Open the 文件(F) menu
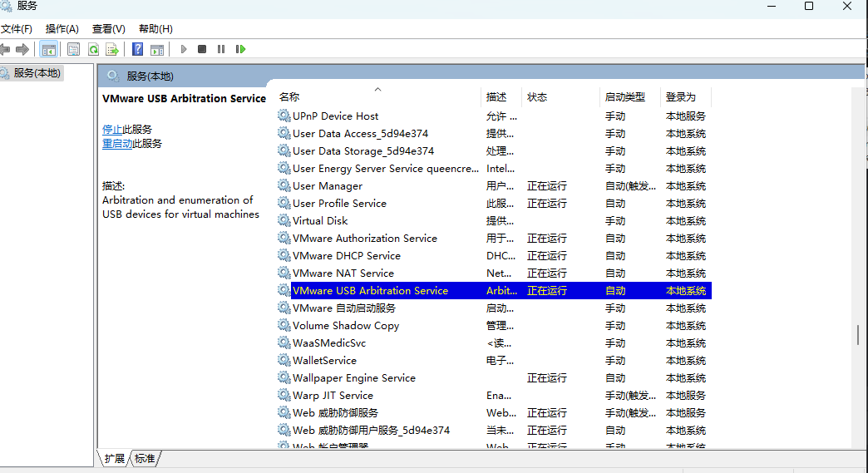 pyautogui.click(x=17, y=29)
